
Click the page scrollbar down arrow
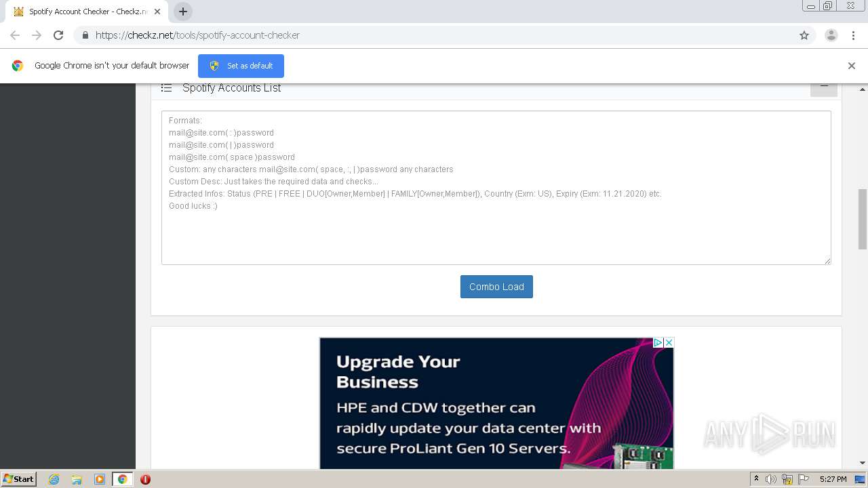tap(863, 463)
